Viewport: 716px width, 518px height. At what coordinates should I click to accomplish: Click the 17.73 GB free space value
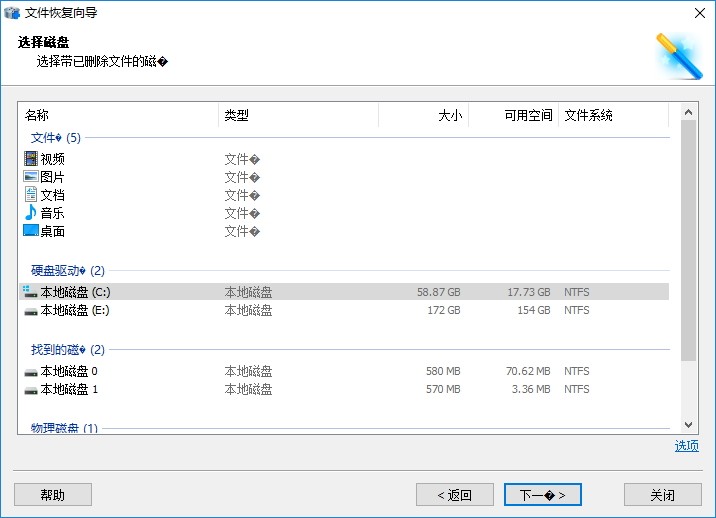click(x=529, y=292)
